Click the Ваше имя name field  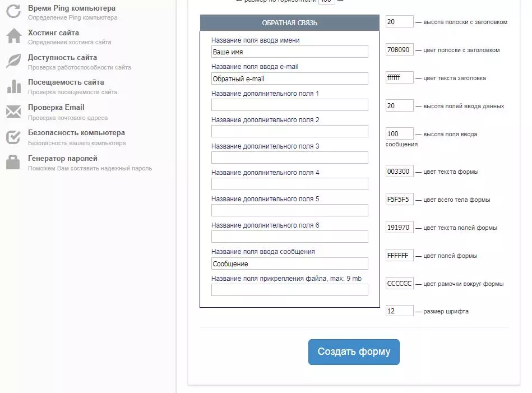pos(290,52)
